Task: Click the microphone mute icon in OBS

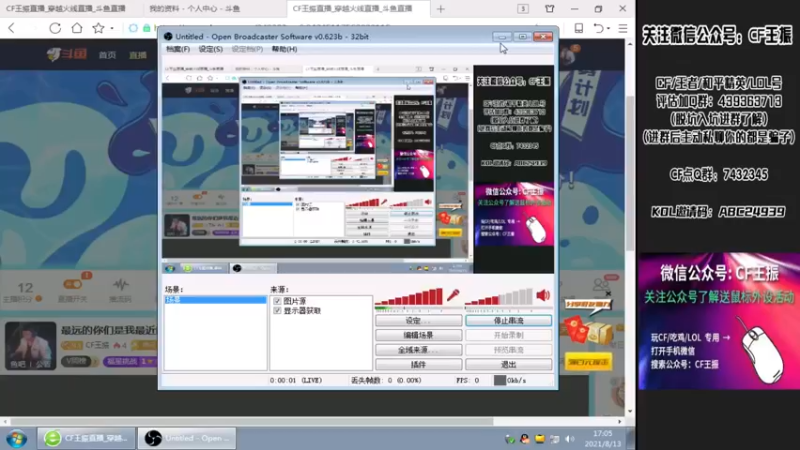Action: (x=453, y=295)
